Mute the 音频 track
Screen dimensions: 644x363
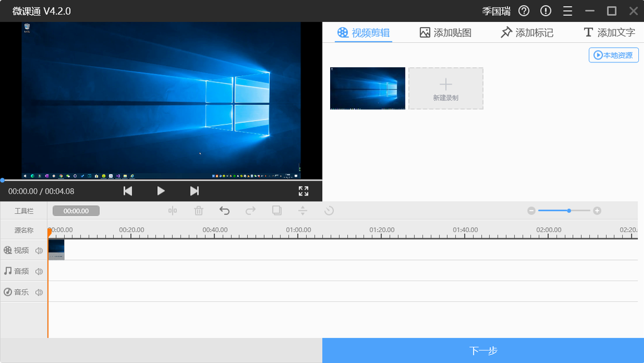click(x=39, y=271)
